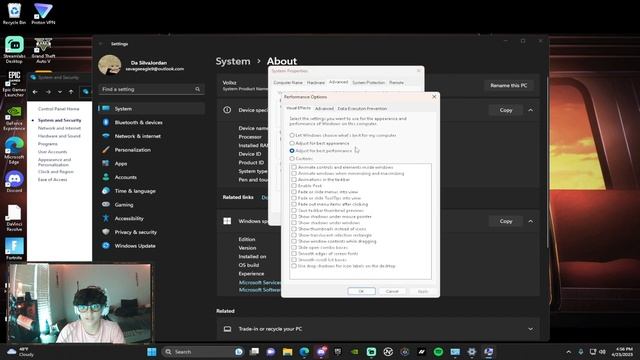640x360 pixels.
Task: Enable Use drop shadows for icon labels
Action: tap(294, 266)
